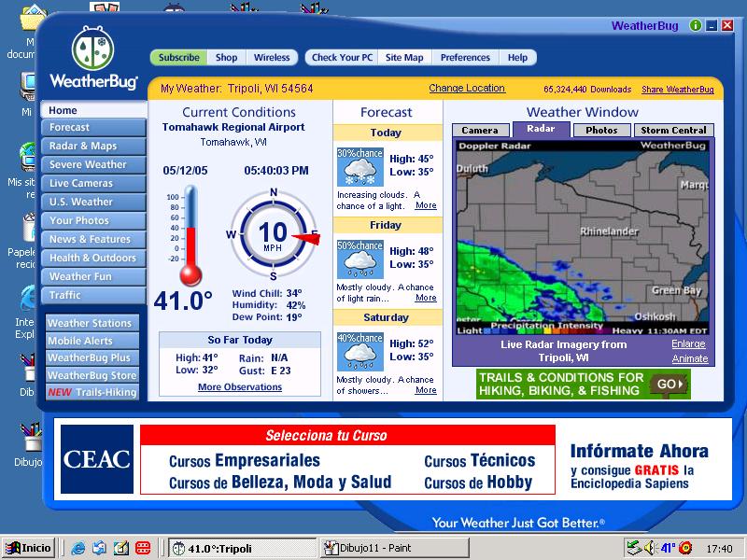This screenshot has height=560, width=747.
Task: Click More link under Today's forecast
Action: (x=426, y=205)
